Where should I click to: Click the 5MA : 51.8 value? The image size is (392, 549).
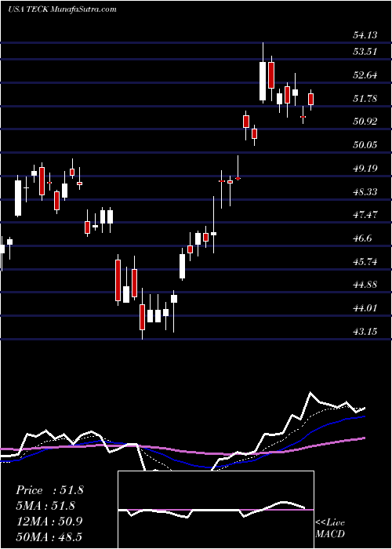pyautogui.click(x=45, y=506)
